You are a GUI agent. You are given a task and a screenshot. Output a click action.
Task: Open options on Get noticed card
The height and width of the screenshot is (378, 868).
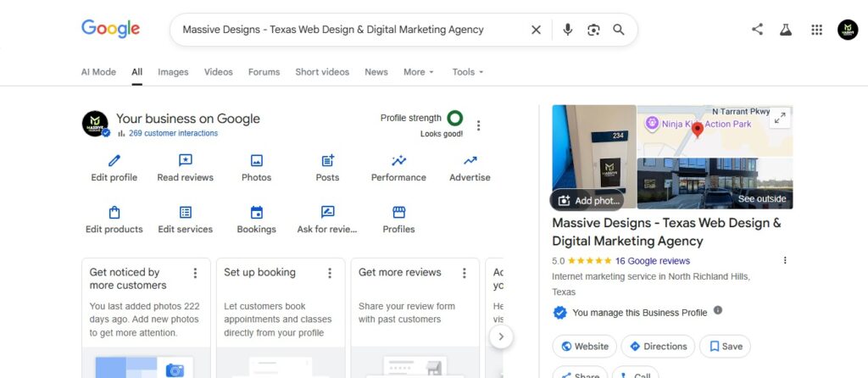[x=195, y=273]
